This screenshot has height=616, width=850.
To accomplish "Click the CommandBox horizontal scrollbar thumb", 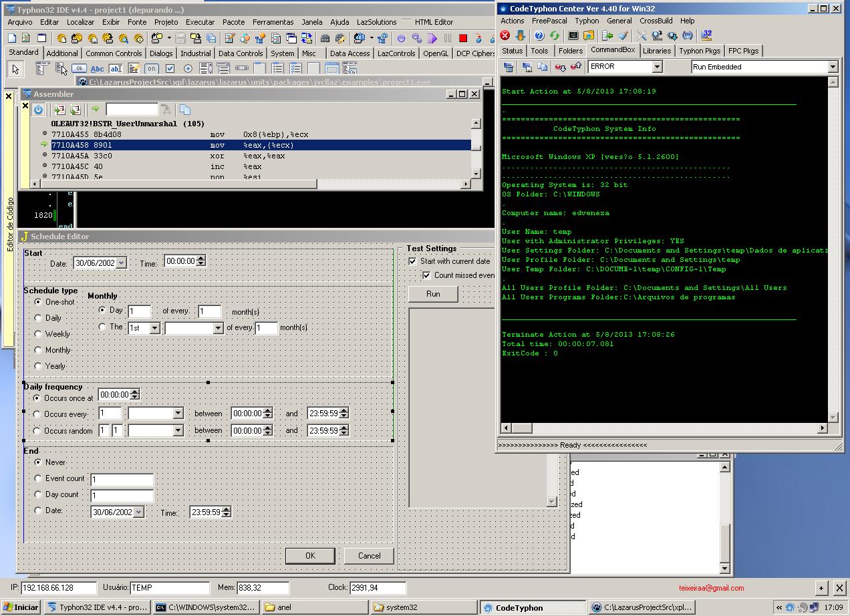I will pyautogui.click(x=522, y=428).
